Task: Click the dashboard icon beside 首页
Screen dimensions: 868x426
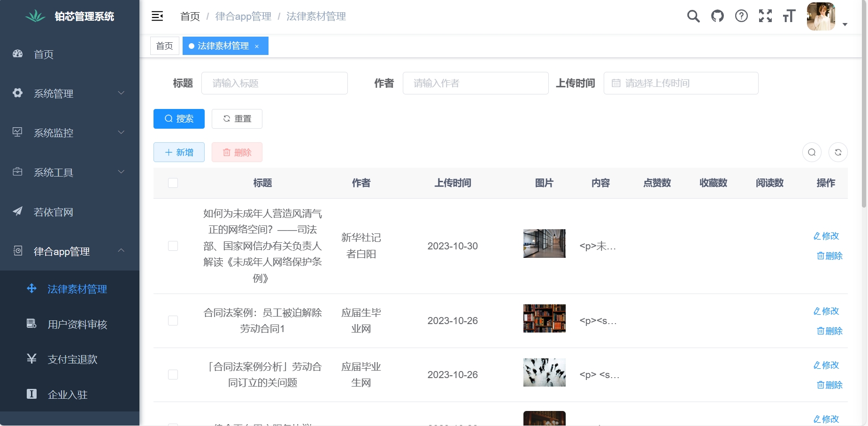Action: (x=18, y=54)
